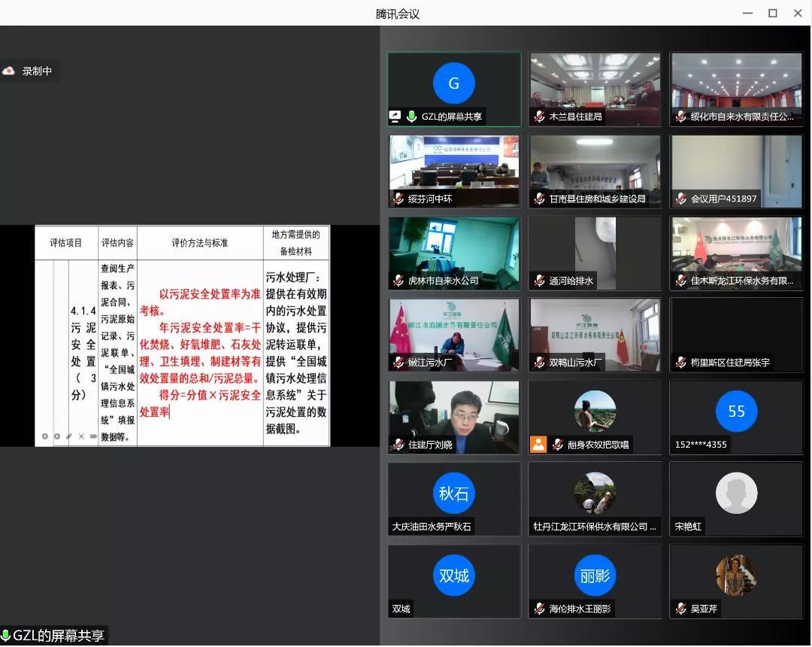Select the pen annotation icon on the slide

pos(68,436)
